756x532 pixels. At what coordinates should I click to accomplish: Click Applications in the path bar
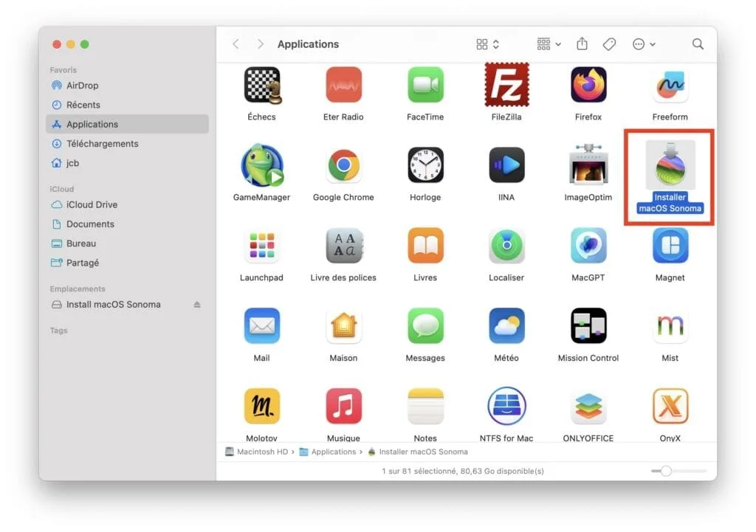pos(328,452)
